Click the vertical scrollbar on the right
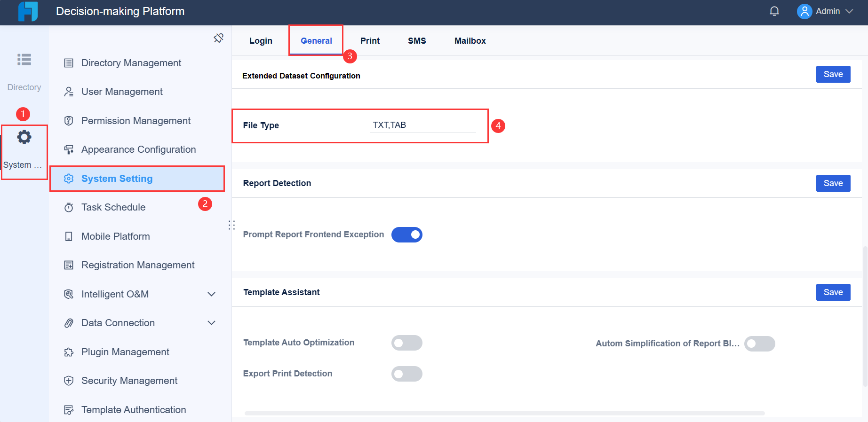The width and height of the screenshot is (868, 422). (x=865, y=316)
